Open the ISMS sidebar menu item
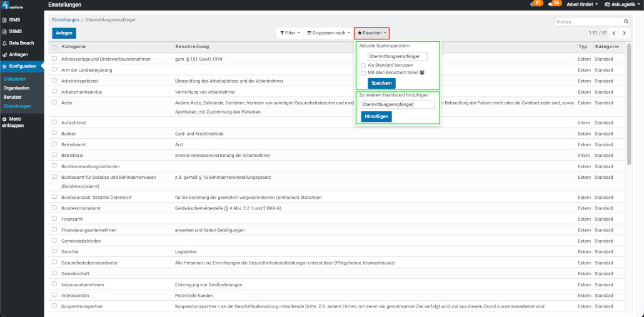The height and width of the screenshot is (317, 644). (x=14, y=20)
